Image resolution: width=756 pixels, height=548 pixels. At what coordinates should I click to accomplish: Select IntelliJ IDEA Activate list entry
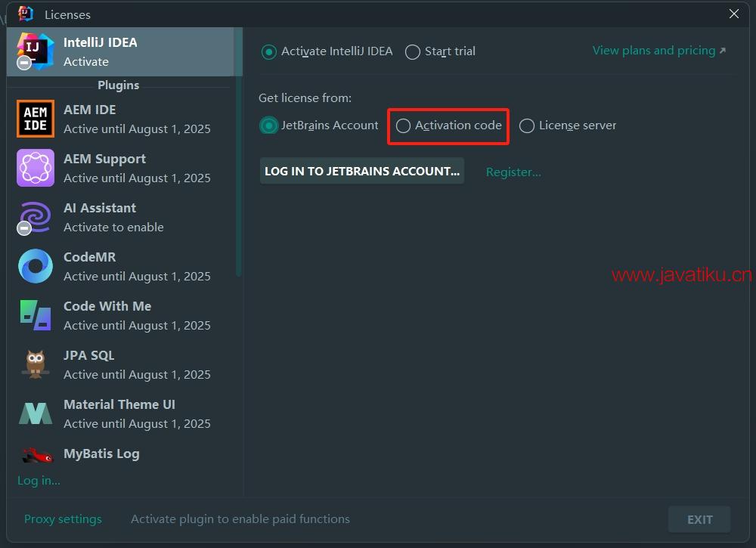[x=120, y=51]
